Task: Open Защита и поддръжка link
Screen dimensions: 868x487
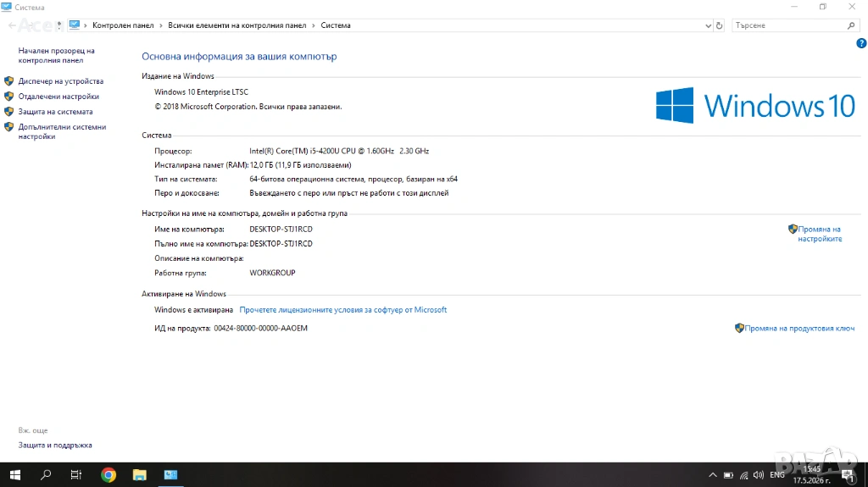Action: pos(55,445)
